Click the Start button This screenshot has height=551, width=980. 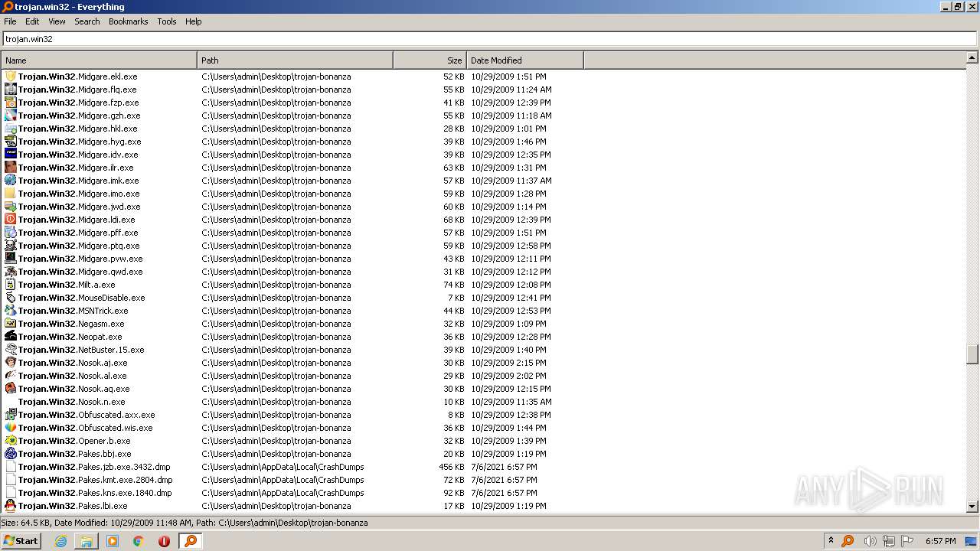(21, 541)
